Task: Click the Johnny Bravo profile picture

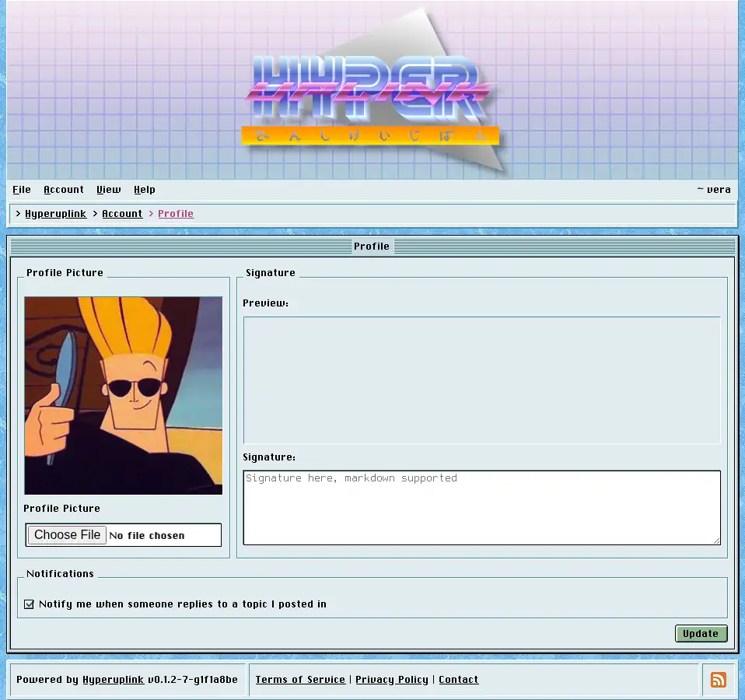Action: 124,396
